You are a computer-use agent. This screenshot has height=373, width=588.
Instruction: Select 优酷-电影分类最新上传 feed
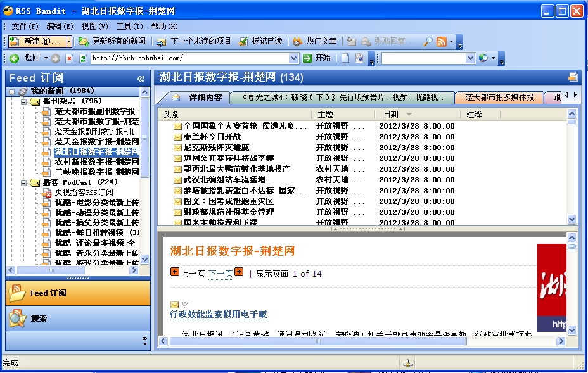(x=97, y=203)
